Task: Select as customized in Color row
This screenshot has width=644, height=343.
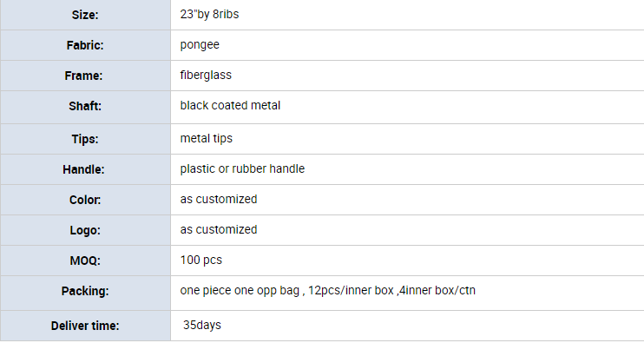Action: pyautogui.click(x=219, y=199)
